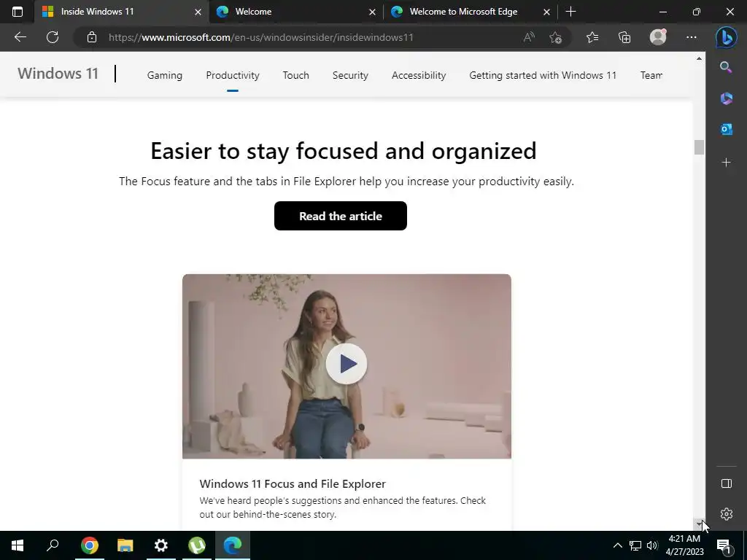Add this page to favorites star icon

(555, 37)
